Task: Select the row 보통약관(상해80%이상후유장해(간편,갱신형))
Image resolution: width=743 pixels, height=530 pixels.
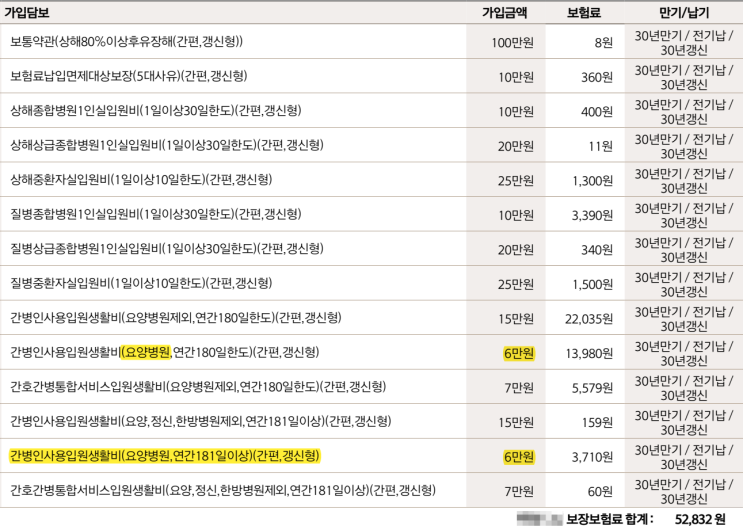Action: coord(372,42)
